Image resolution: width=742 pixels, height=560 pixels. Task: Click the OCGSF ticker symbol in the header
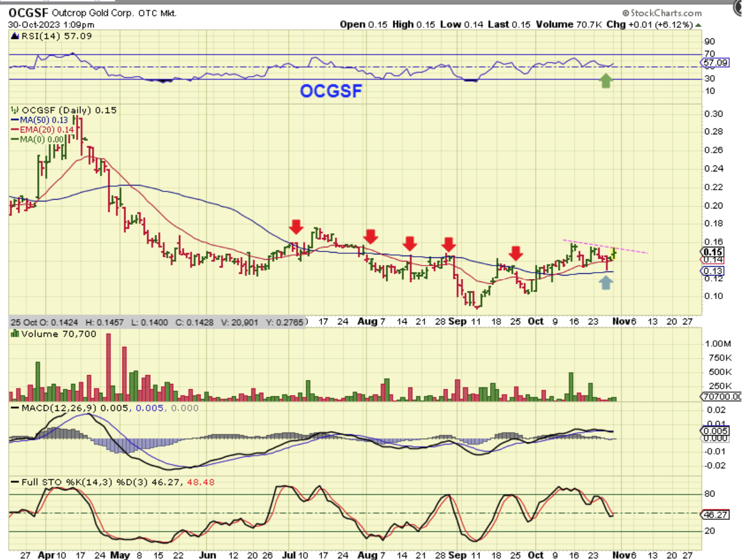coord(28,13)
